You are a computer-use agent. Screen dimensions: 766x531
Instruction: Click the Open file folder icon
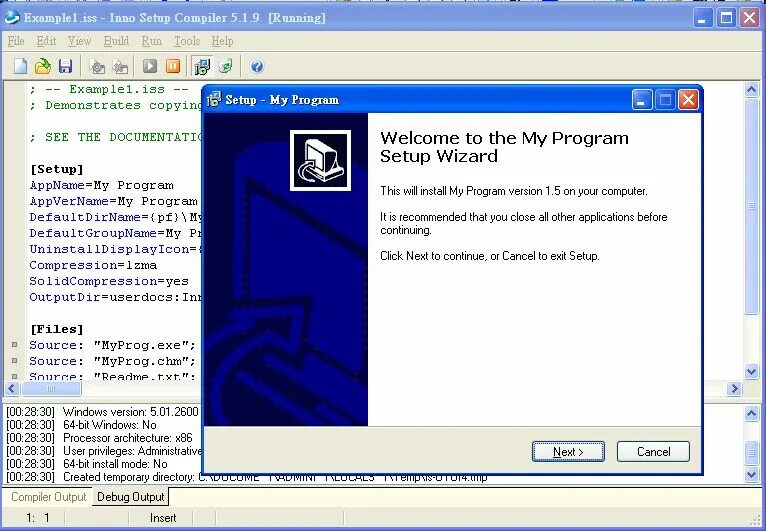pos(43,66)
